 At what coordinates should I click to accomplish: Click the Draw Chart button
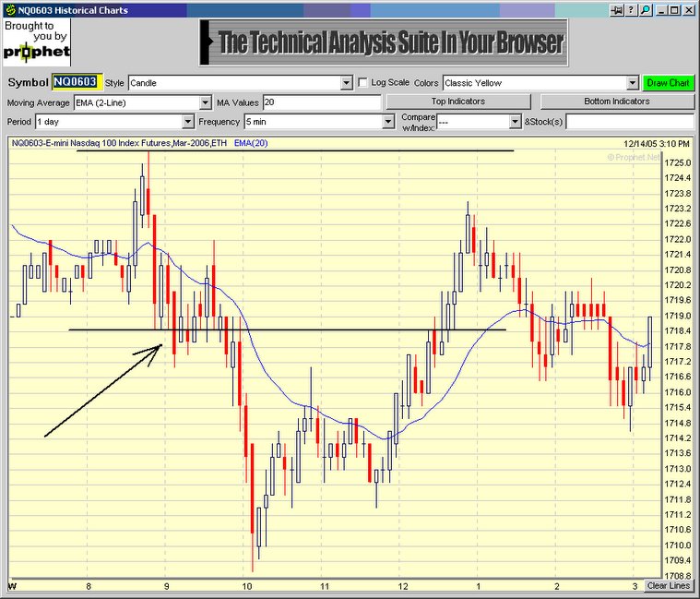pos(669,83)
